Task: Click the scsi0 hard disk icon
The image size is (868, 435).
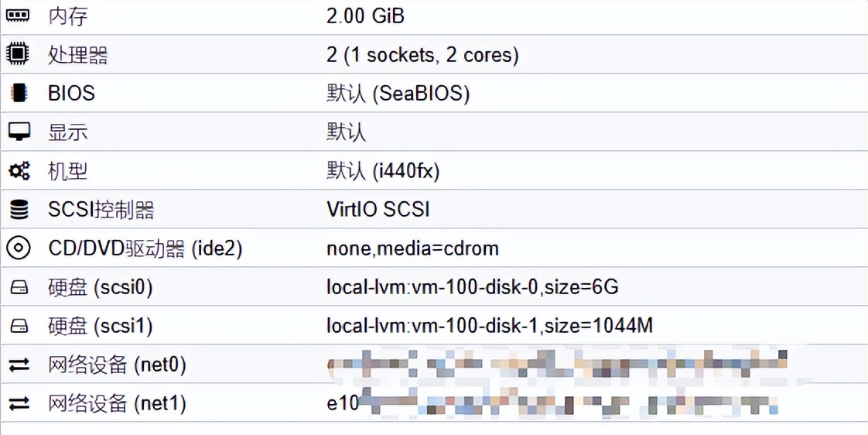Action: [19, 287]
